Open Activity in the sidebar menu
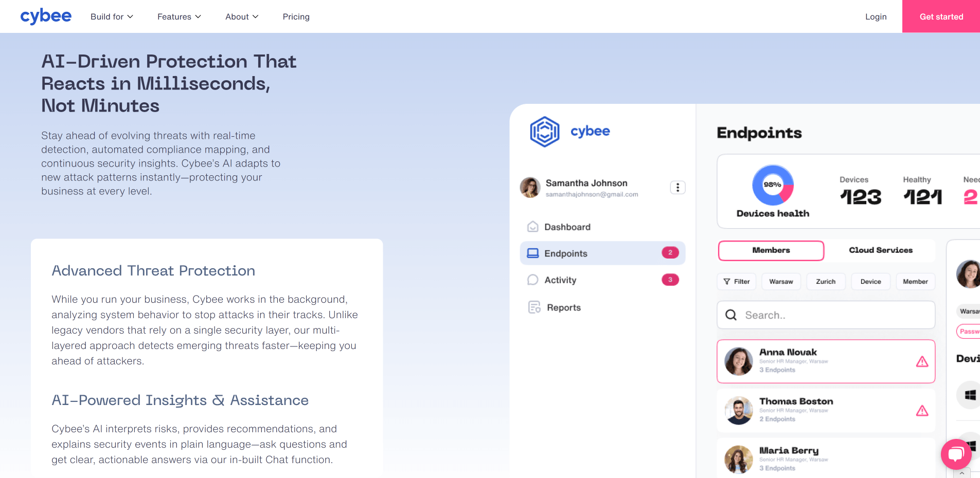Image resolution: width=980 pixels, height=478 pixels. 560,280
